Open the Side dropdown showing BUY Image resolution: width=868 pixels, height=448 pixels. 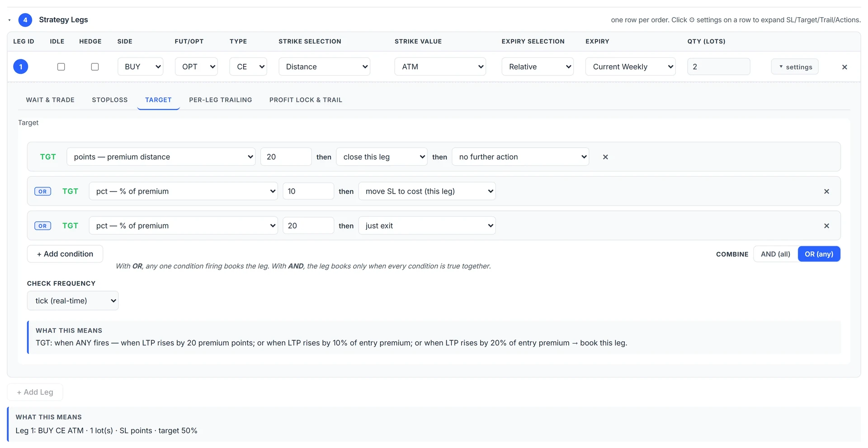tap(141, 67)
